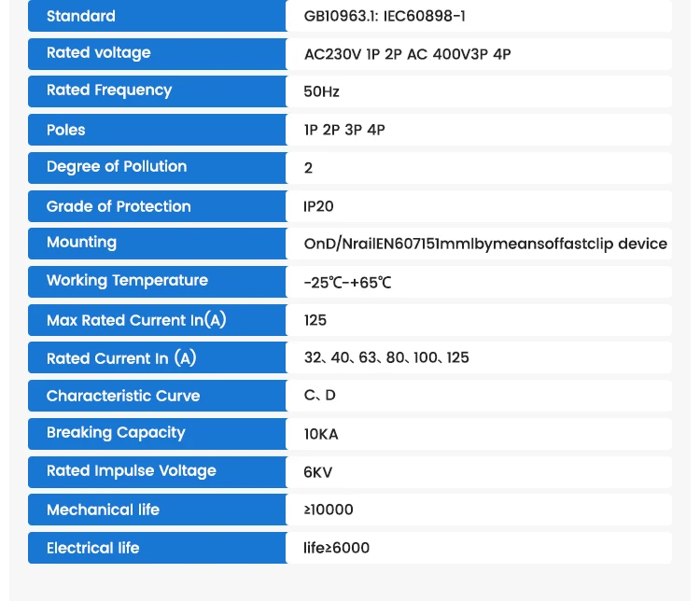The height and width of the screenshot is (601, 700).
Task: Click the Degree of Pollution label
Action: click(117, 166)
